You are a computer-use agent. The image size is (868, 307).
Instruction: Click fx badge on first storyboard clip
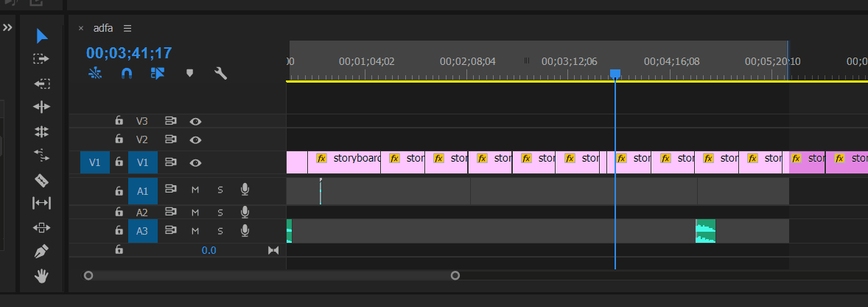click(321, 158)
